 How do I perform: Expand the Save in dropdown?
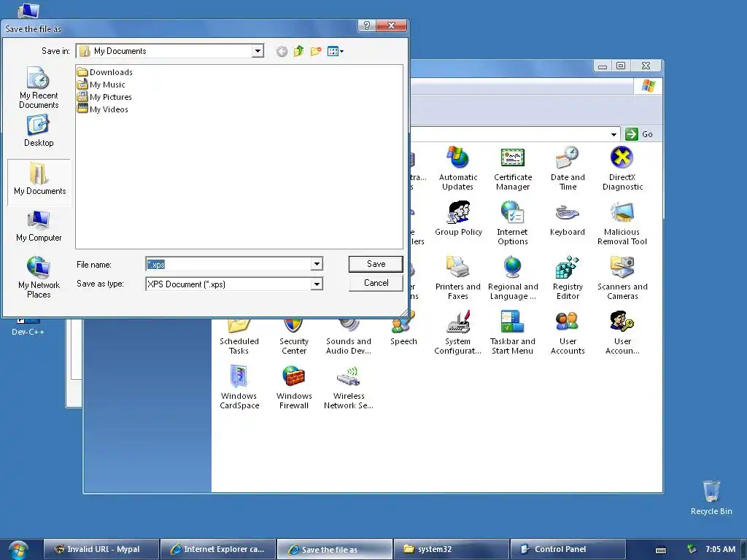258,51
